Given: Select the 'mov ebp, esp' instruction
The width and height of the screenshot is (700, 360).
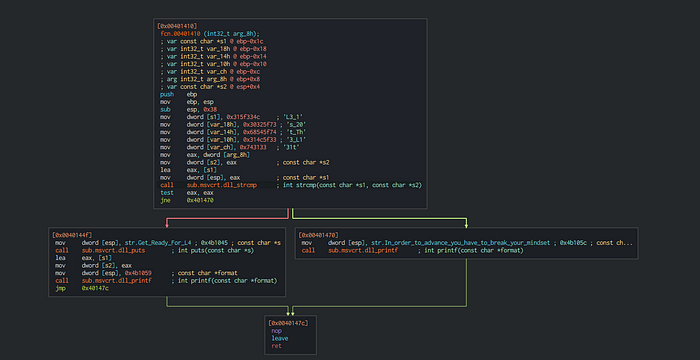Looking at the screenshot, I should (x=187, y=102).
